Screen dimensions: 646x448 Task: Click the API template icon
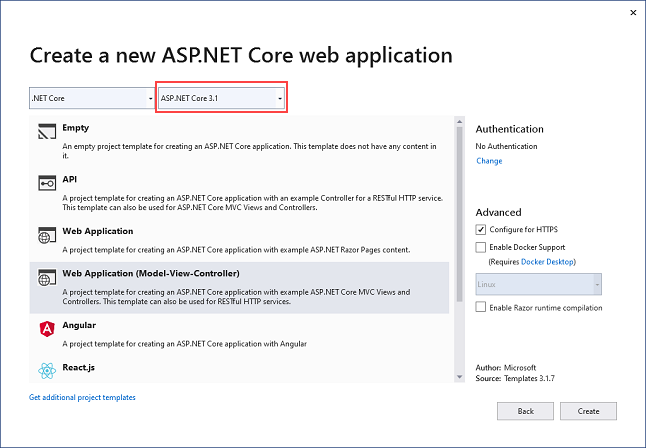point(46,183)
